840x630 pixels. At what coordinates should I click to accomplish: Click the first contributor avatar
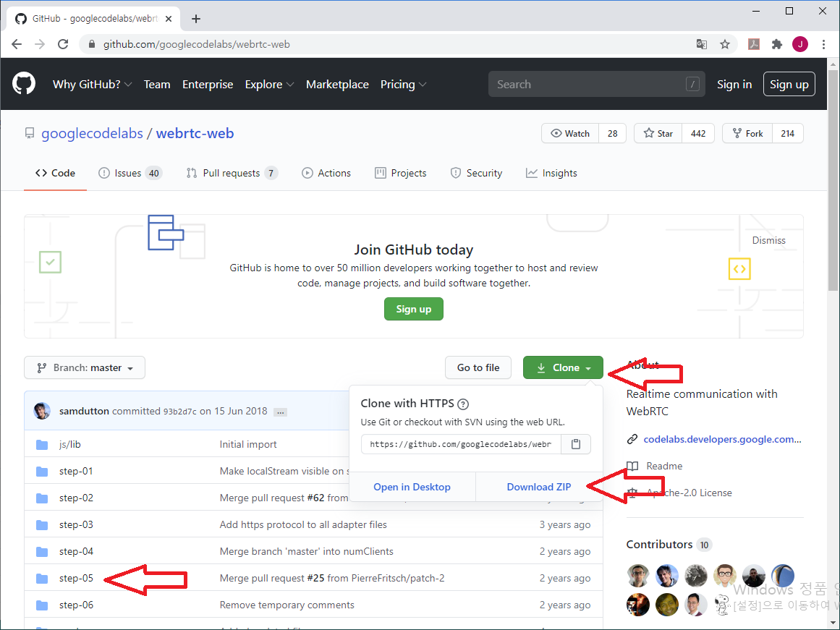point(638,576)
